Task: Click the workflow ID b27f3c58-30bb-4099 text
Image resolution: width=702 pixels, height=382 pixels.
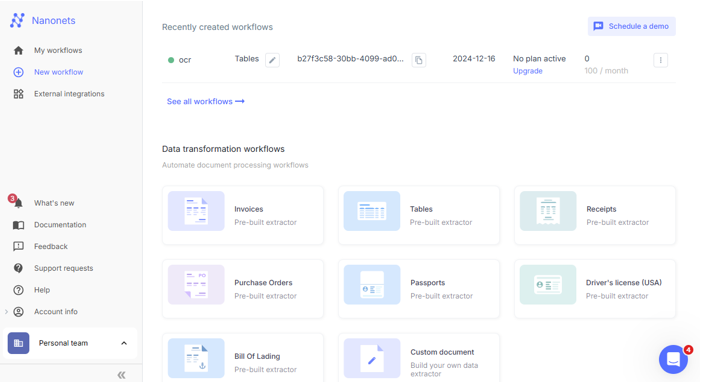Action: tap(350, 59)
